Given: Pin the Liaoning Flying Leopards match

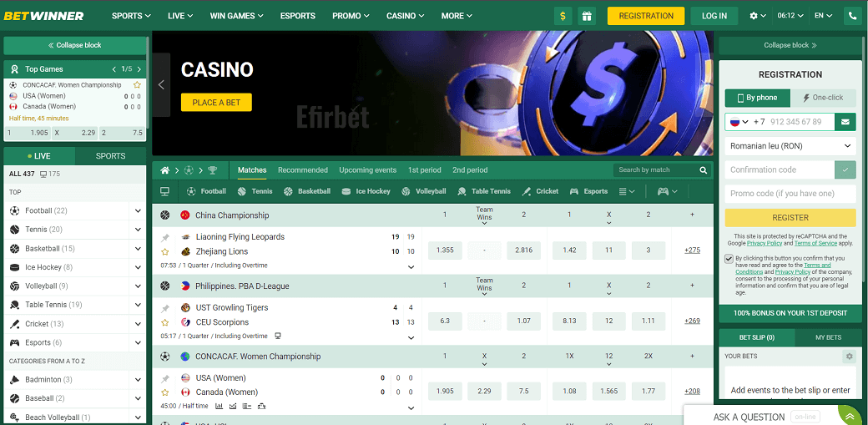Looking at the screenshot, I should (x=165, y=237).
